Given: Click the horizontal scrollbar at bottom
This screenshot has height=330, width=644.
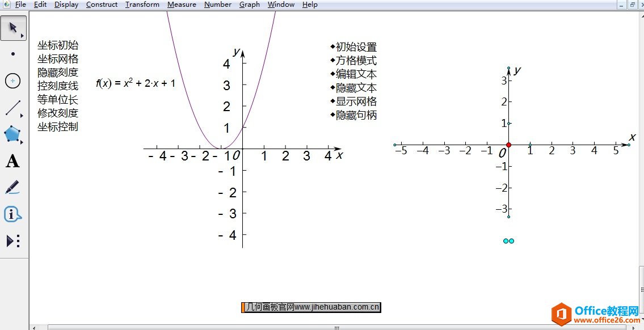Looking at the screenshot, I should pos(336,327).
